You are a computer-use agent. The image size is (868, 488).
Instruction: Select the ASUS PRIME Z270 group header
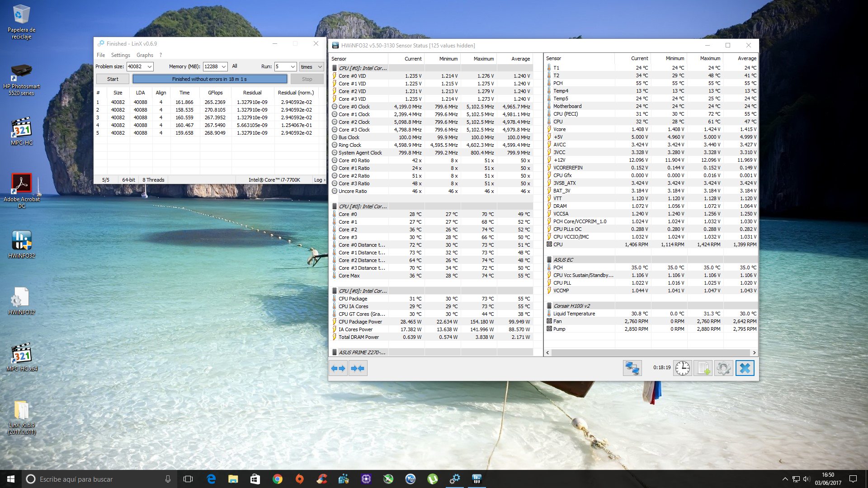coord(432,352)
